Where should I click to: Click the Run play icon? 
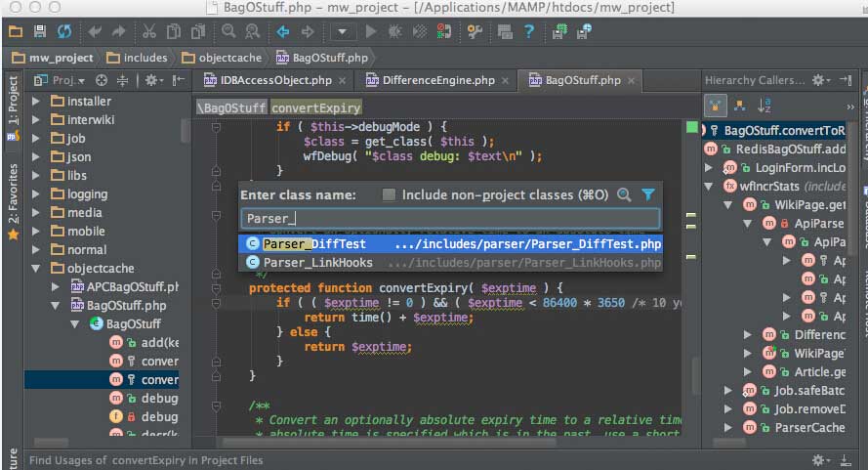(371, 31)
